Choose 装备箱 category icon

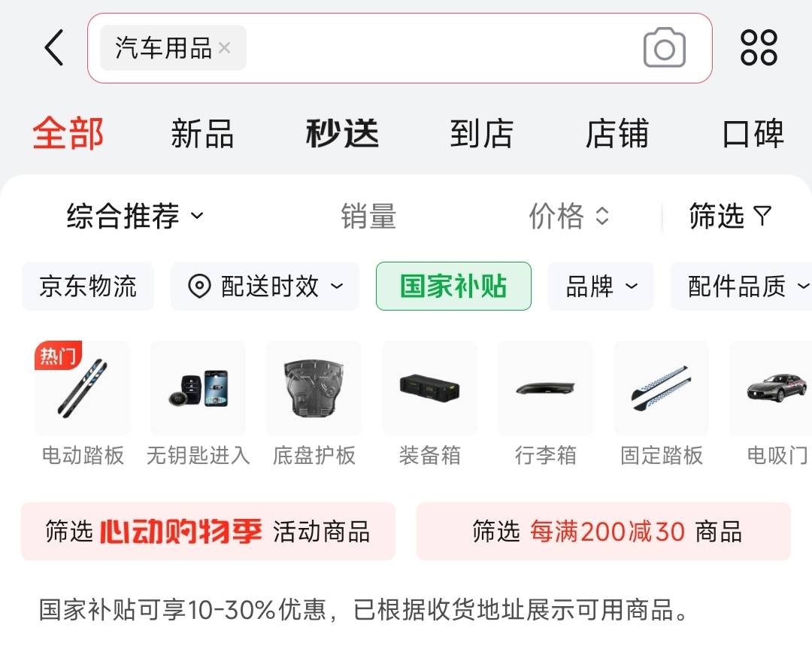[430, 388]
